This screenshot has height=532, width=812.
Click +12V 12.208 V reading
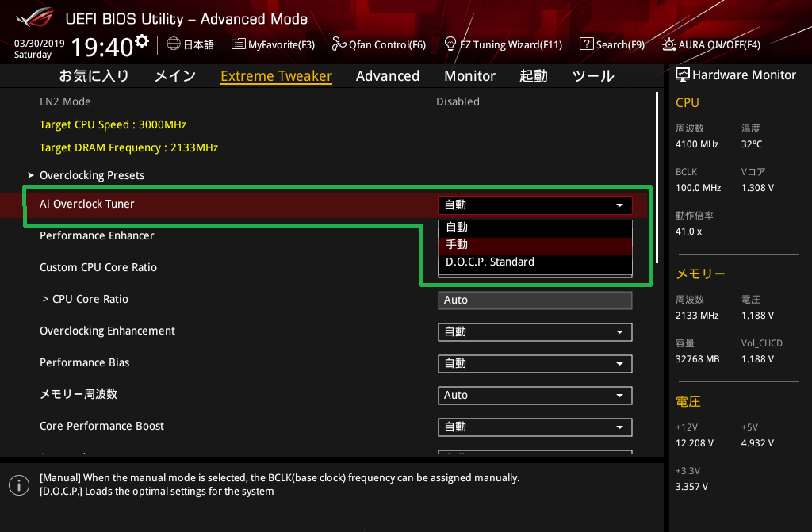(695, 443)
